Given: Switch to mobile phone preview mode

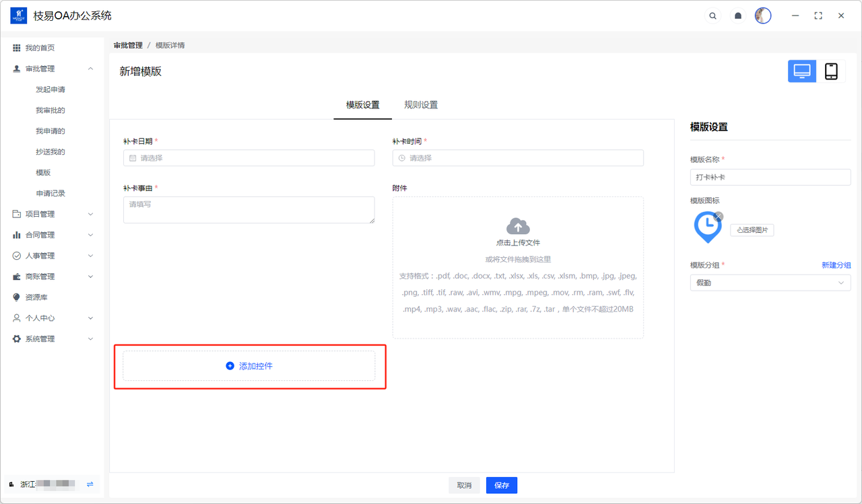Looking at the screenshot, I should click(x=831, y=71).
